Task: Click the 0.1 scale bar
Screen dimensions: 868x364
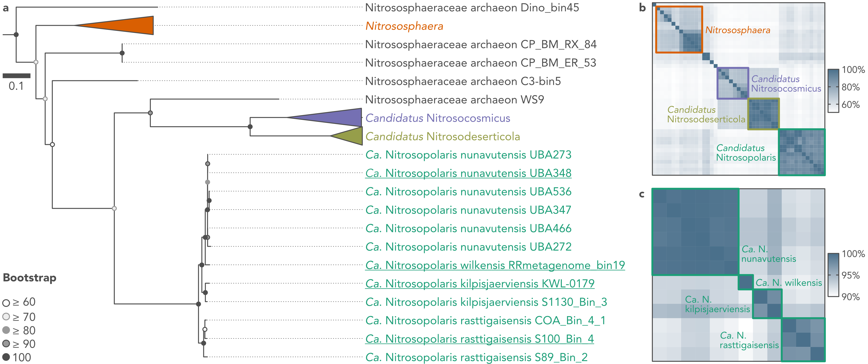Action: [x=16, y=76]
